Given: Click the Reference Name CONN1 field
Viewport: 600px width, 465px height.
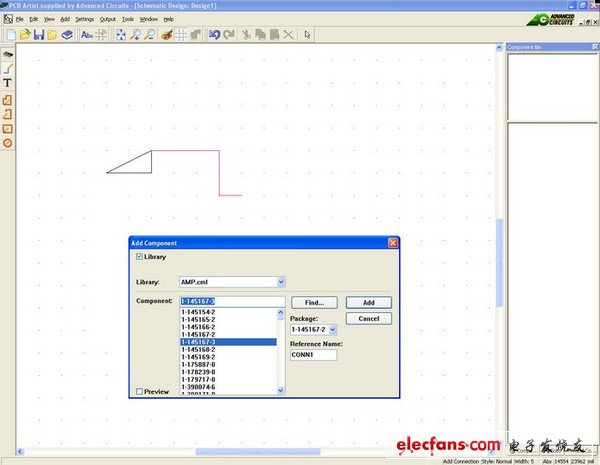Looking at the screenshot, I should [x=314, y=355].
